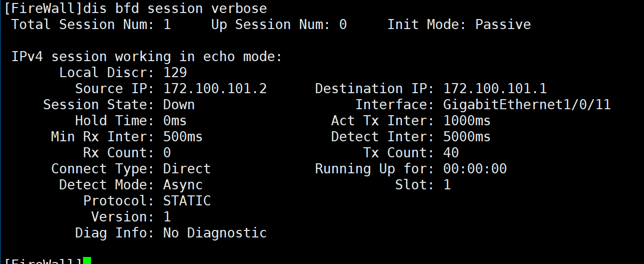644x264 pixels.
Task: Click the interface name GigabitEthernet1/0/11
Action: [527, 105]
